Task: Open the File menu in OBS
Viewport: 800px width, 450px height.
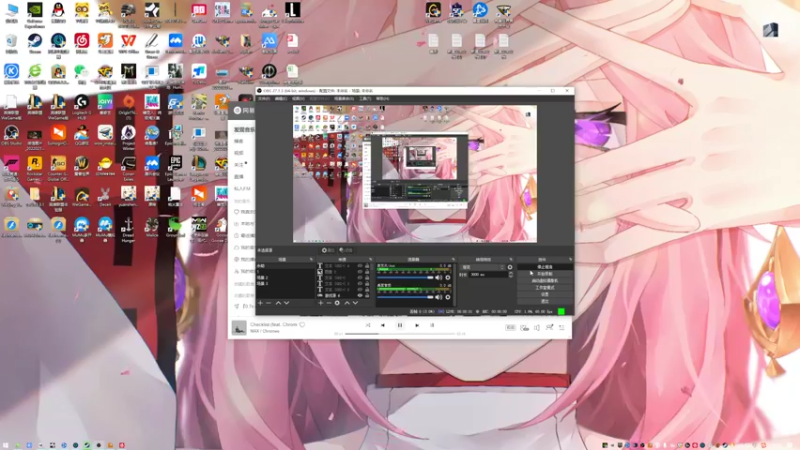Action: pos(264,98)
